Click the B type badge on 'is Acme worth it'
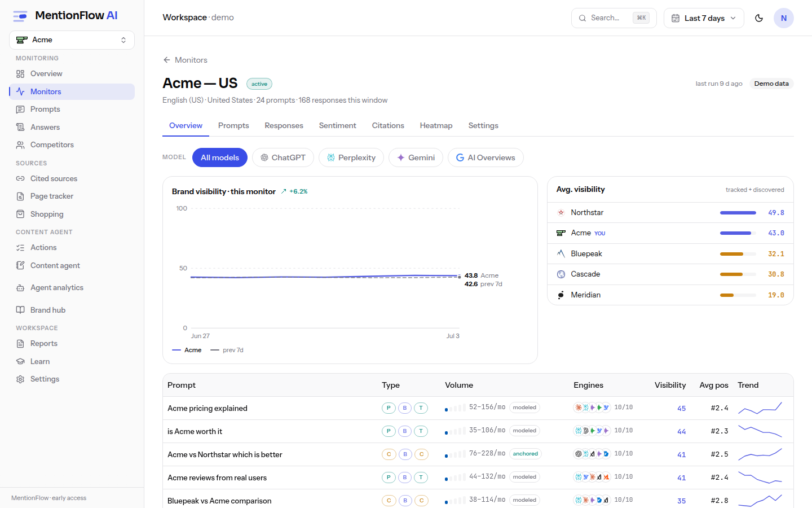The image size is (812, 508). [x=405, y=431]
